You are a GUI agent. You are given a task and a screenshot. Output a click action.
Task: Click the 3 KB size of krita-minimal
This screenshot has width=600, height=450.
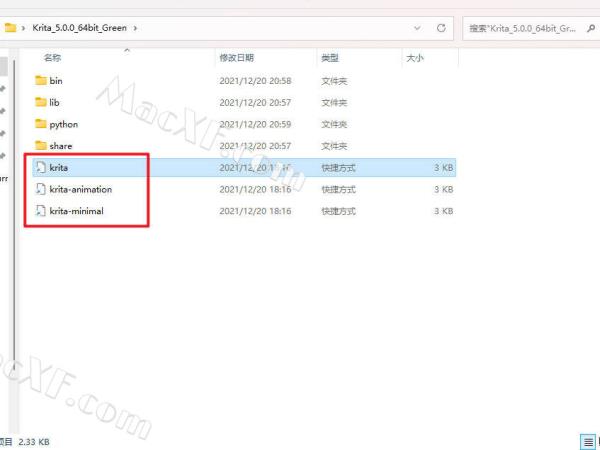(x=443, y=211)
